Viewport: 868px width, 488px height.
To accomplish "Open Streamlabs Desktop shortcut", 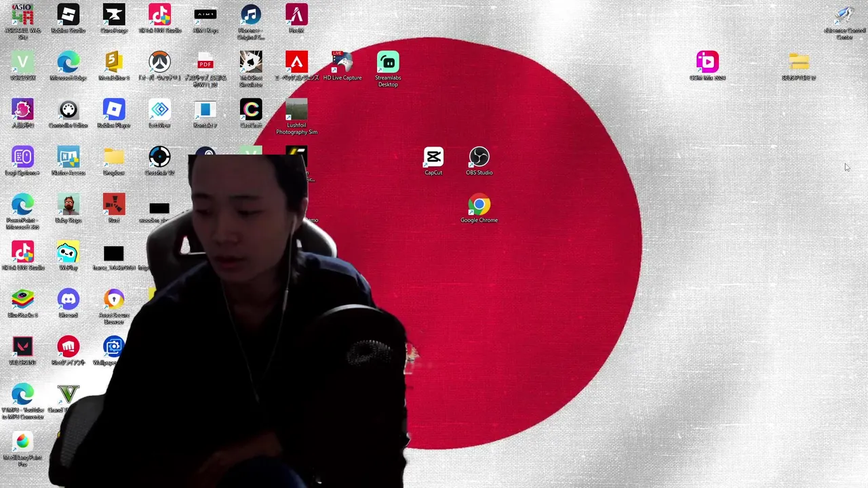I will [388, 69].
